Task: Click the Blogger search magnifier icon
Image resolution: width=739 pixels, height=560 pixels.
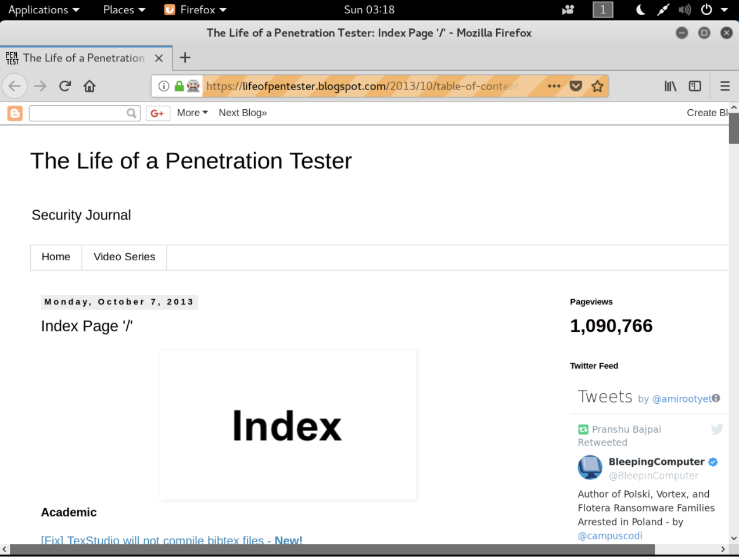Action: point(132,113)
